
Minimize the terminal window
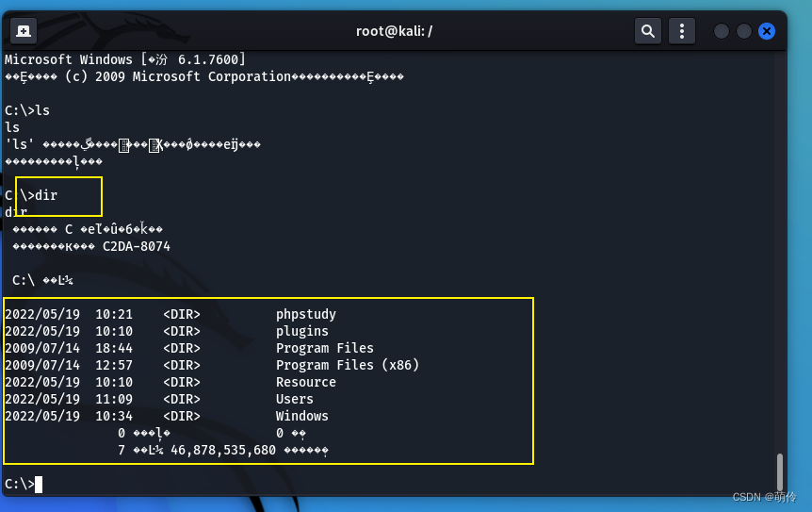pos(722,31)
